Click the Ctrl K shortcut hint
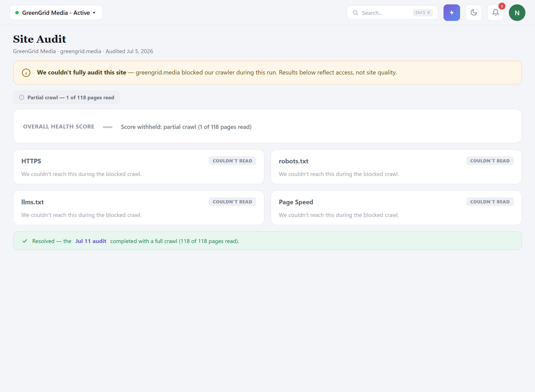Viewport: 535px width, 392px height. click(423, 13)
